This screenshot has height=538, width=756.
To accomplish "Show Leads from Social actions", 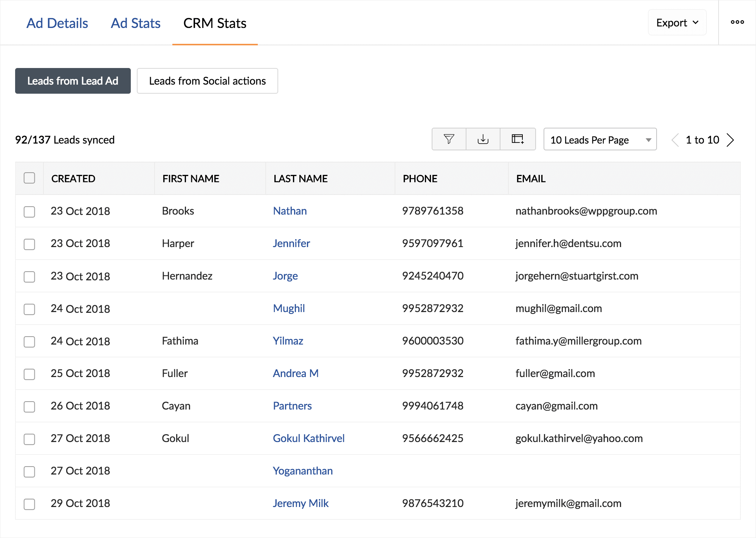I will coord(207,81).
